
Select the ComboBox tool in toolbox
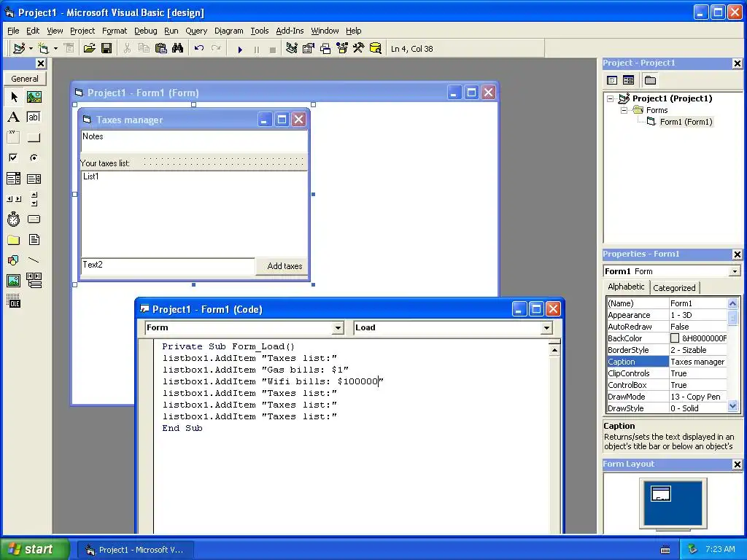(x=14, y=179)
